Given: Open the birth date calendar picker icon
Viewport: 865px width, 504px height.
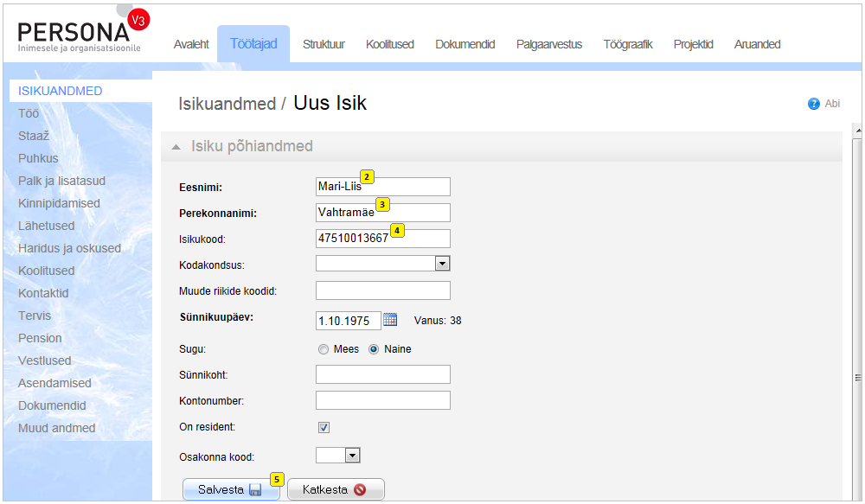Looking at the screenshot, I should click(390, 320).
